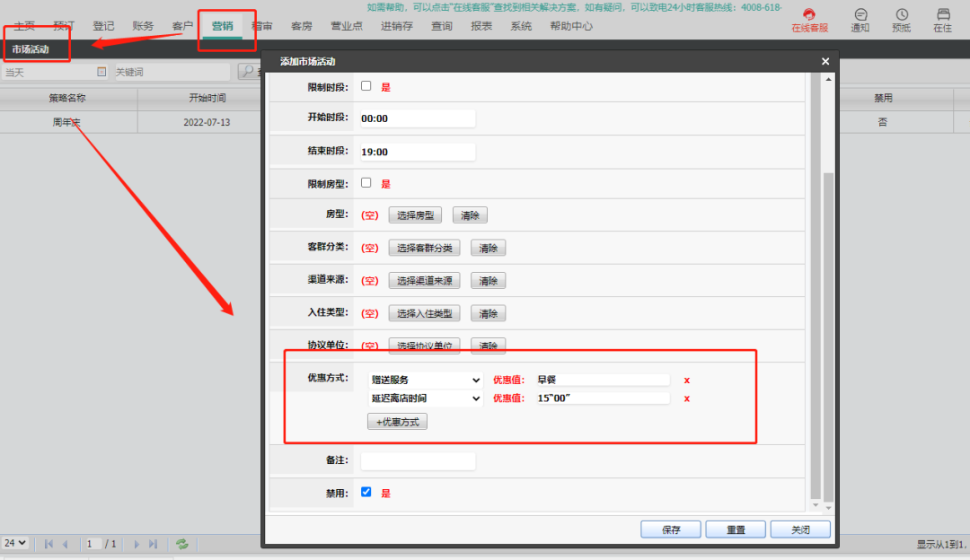Open the 客房 menu
This screenshot has height=560, width=970.
coord(301,26)
